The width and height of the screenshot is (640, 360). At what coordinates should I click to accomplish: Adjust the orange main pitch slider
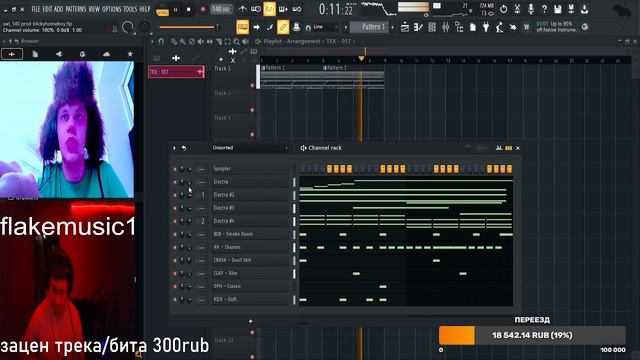(x=189, y=27)
